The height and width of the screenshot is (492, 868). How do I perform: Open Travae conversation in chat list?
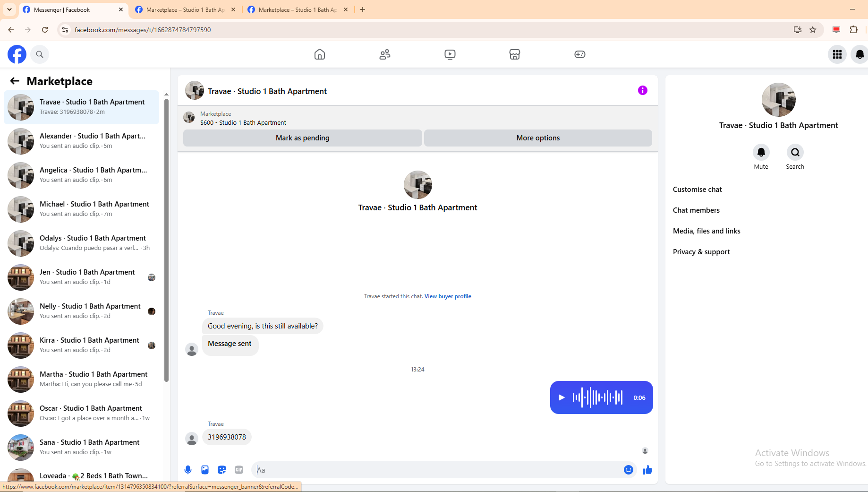[x=81, y=107]
